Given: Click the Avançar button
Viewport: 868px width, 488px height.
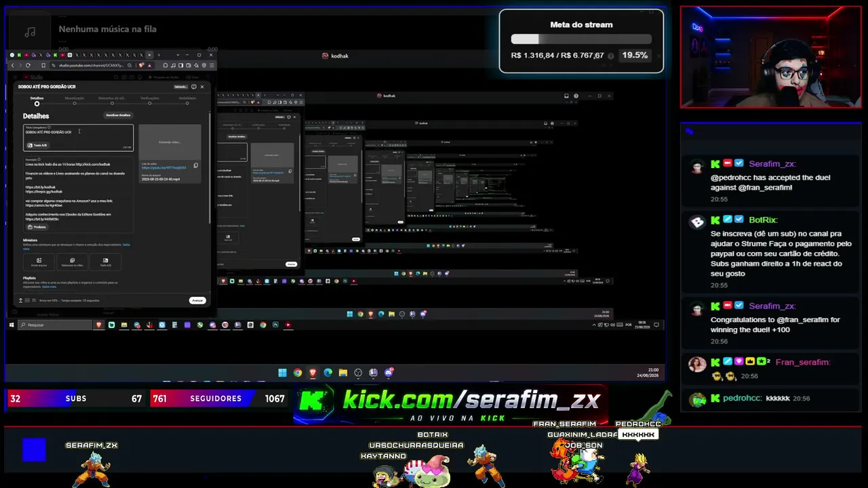Looking at the screenshot, I should coord(197,300).
